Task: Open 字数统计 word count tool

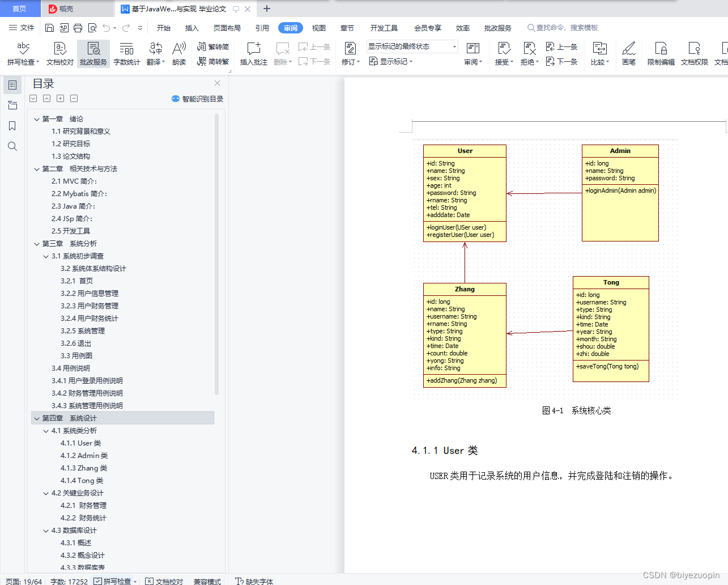Action: [x=127, y=53]
